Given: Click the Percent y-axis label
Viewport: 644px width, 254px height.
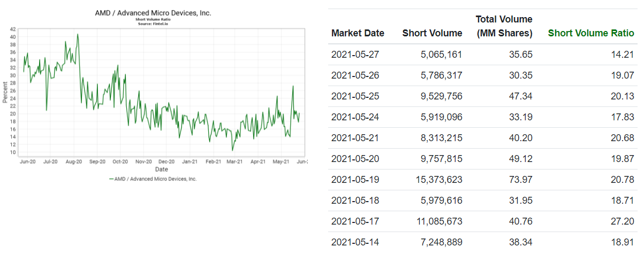Looking at the screenshot, I should (x=5, y=90).
